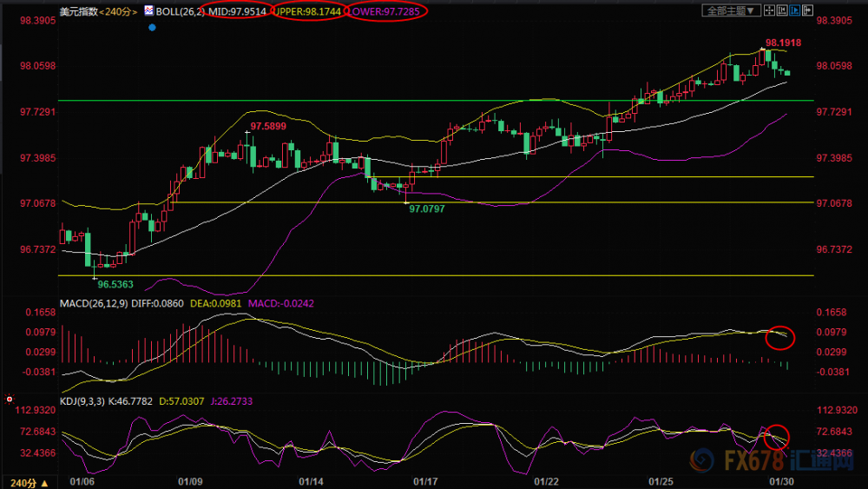
Task: Click the jump-to-start range icon
Action: [782, 10]
